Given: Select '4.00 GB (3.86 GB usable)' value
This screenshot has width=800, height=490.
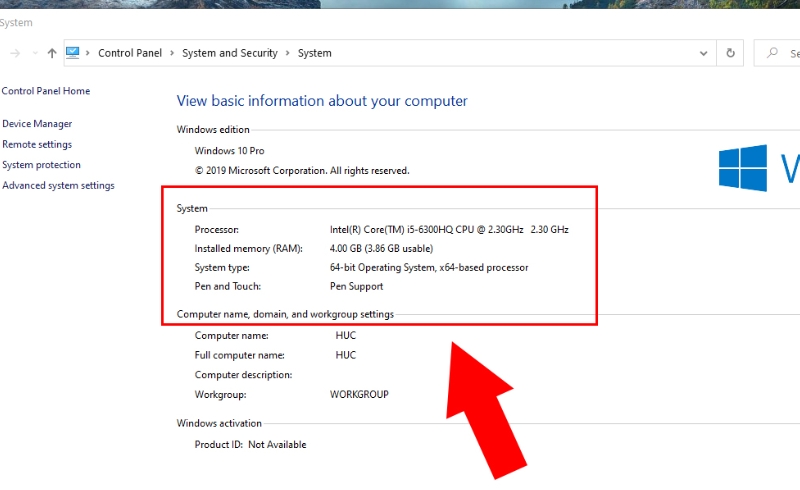Looking at the screenshot, I should click(381, 249).
